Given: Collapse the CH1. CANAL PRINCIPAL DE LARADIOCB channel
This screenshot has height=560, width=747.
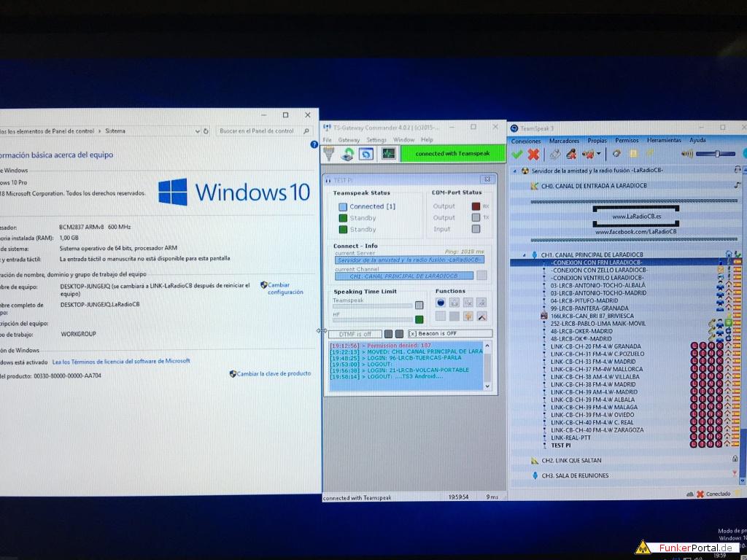Looking at the screenshot, I should click(x=525, y=255).
